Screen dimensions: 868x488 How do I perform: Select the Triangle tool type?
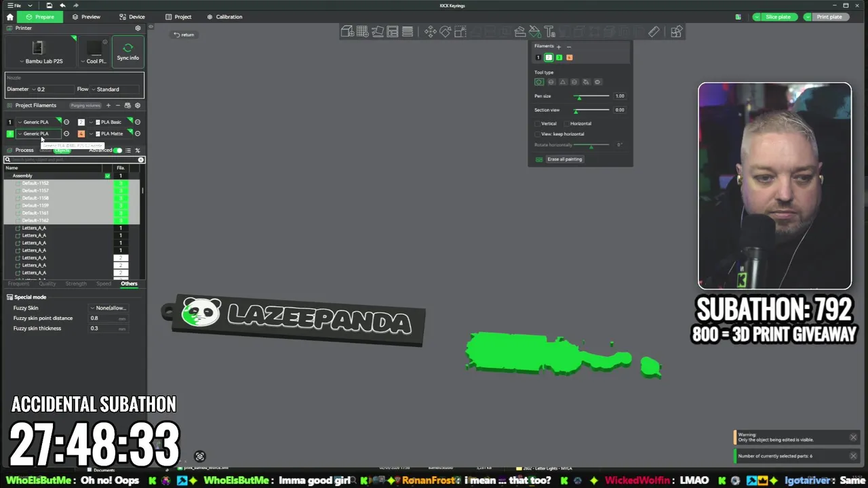tap(562, 82)
